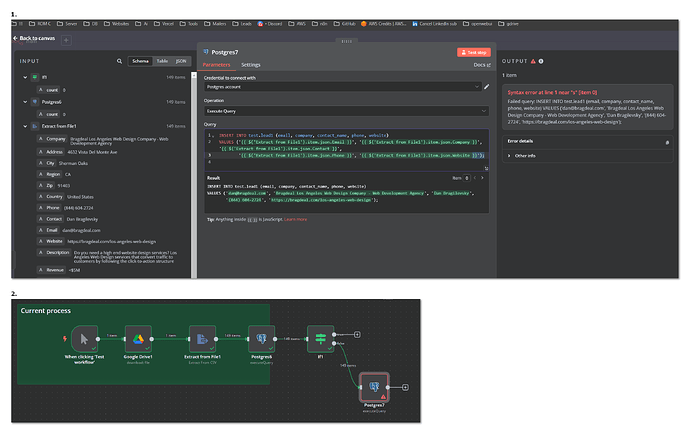Select the Zip field pill in schema

click(x=46, y=185)
